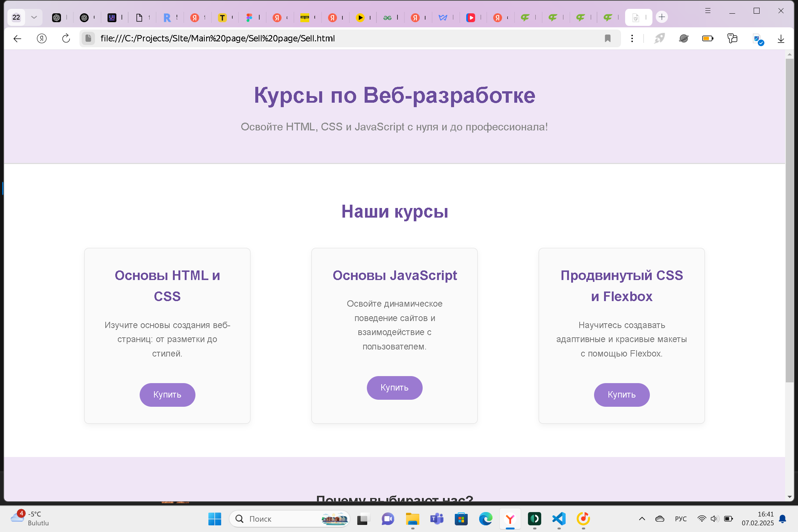Reload the page with refresh icon
Viewport: 798px width, 532px height.
[x=66, y=38]
